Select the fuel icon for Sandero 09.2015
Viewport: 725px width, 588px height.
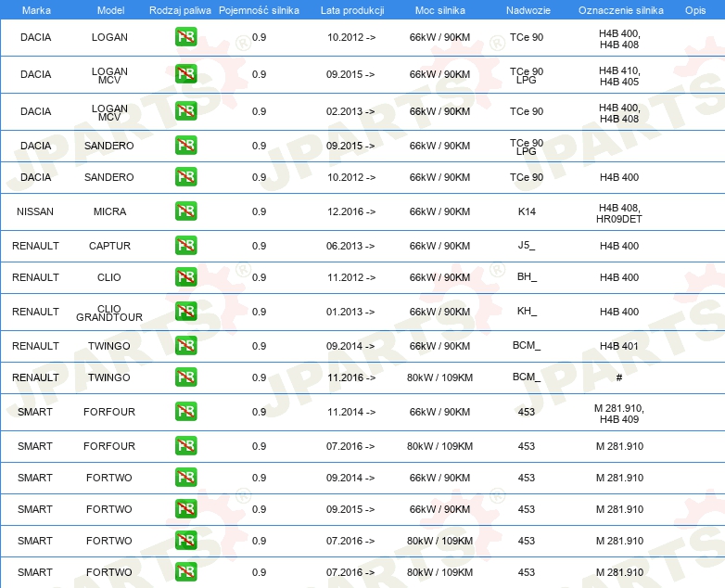click(185, 146)
